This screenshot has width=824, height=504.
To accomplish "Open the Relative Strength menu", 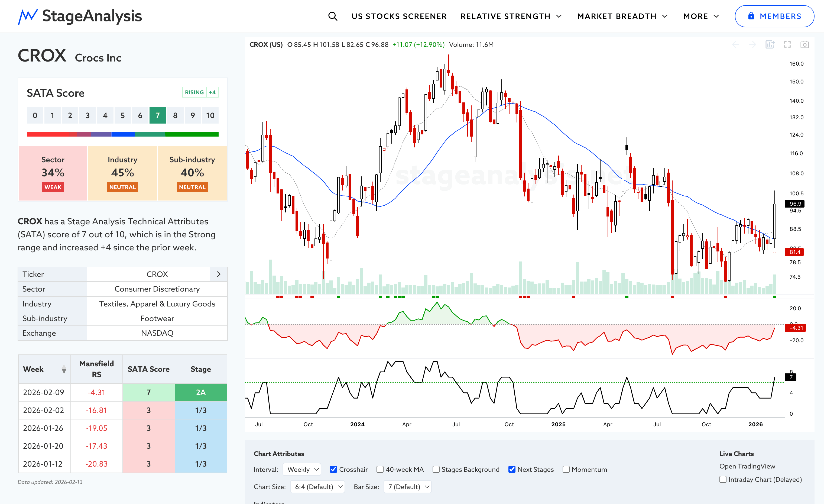I will (511, 16).
